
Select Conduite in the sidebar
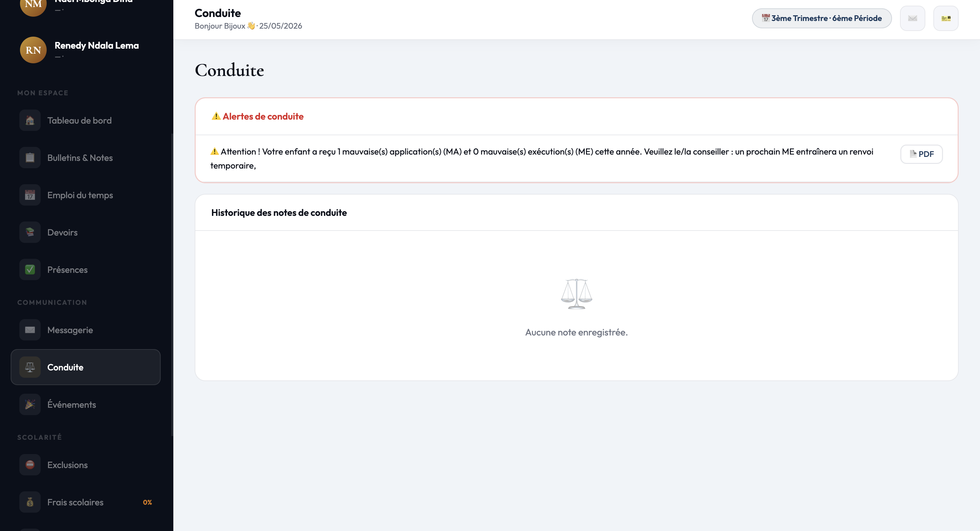(x=86, y=367)
